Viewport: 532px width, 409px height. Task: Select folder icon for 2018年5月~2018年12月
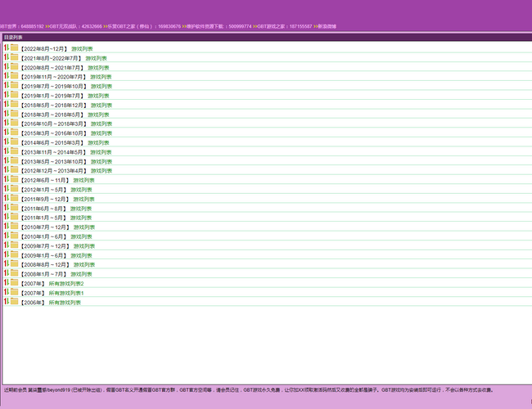pyautogui.click(x=14, y=105)
